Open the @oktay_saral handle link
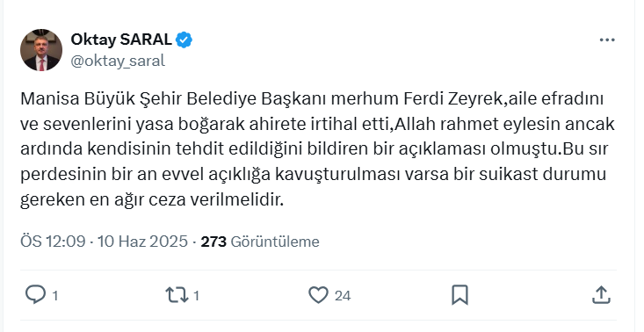 pos(118,61)
